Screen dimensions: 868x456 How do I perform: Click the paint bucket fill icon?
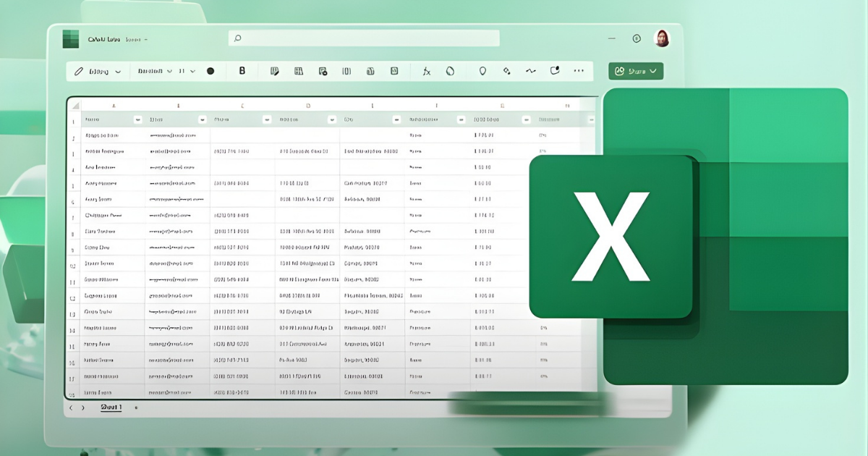pyautogui.click(x=507, y=71)
